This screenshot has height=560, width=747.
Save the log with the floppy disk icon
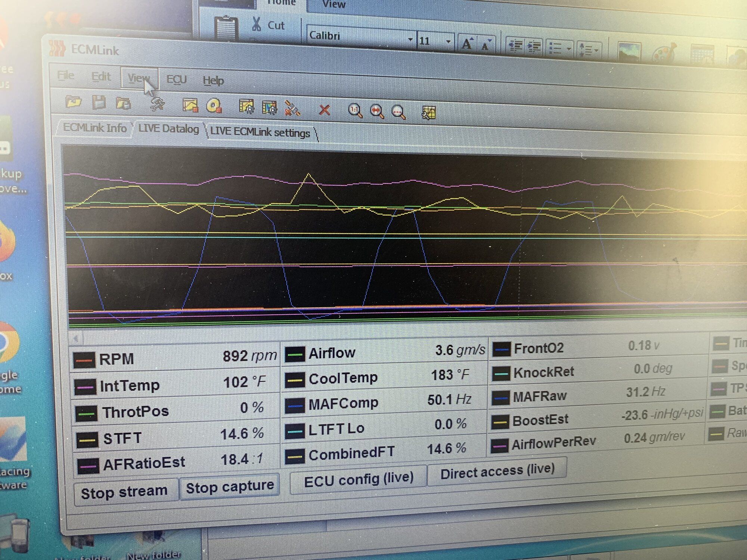(99, 102)
